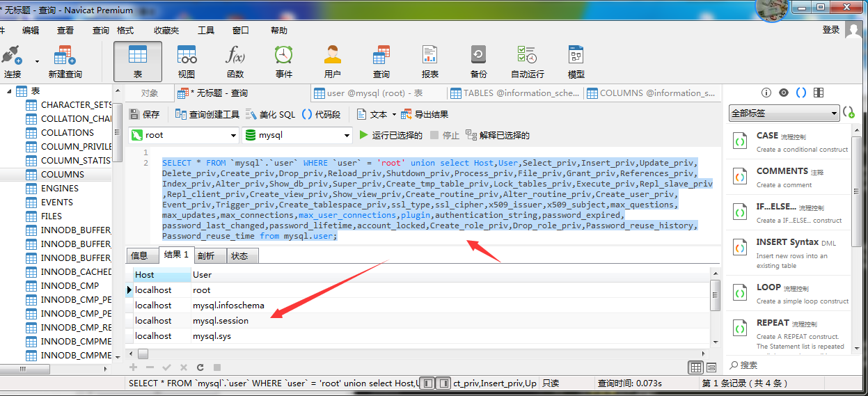Select the ENGINES table in the tree
Image resolution: width=868 pixels, height=396 pixels.
[x=59, y=188]
